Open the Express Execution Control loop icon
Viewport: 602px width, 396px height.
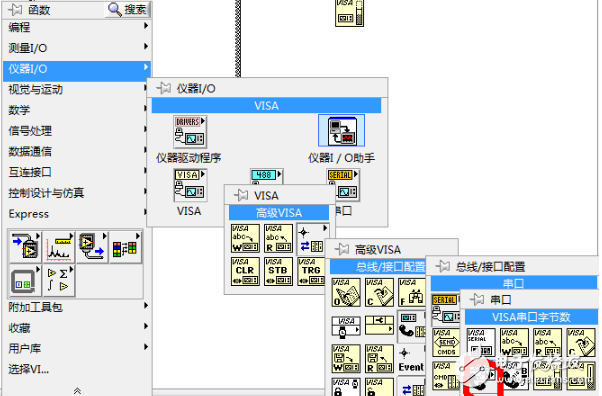point(25,281)
